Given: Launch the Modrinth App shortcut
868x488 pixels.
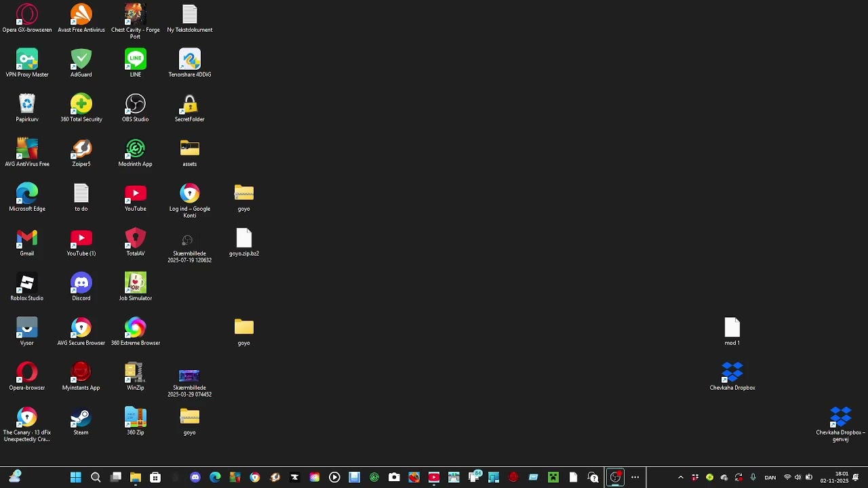Looking at the screenshot, I should pos(136,152).
